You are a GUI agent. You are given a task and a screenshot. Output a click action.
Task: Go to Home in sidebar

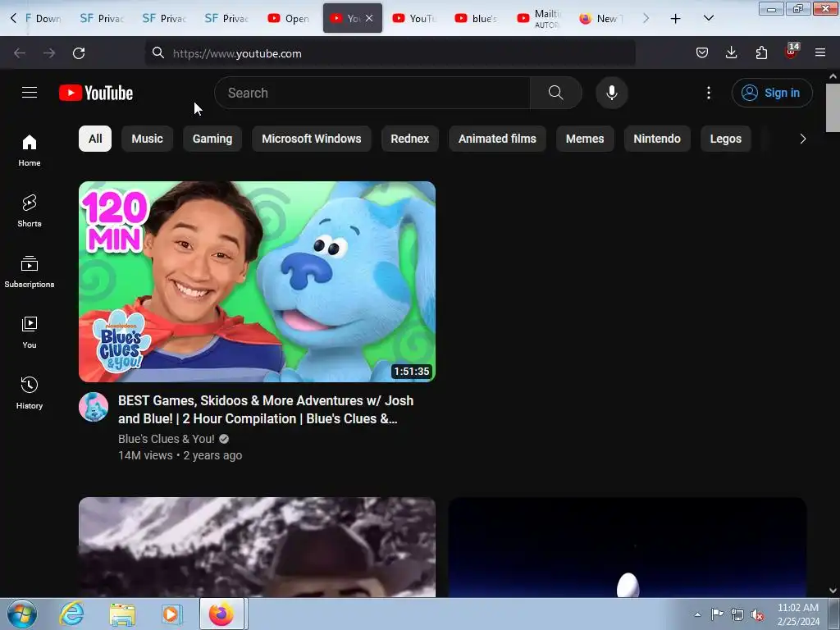[x=30, y=151]
